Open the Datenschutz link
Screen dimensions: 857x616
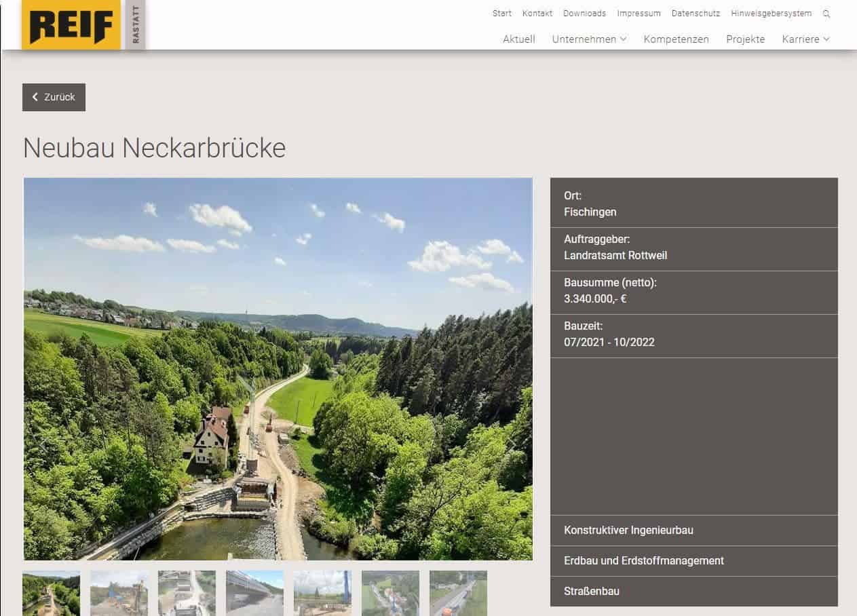pyautogui.click(x=696, y=14)
